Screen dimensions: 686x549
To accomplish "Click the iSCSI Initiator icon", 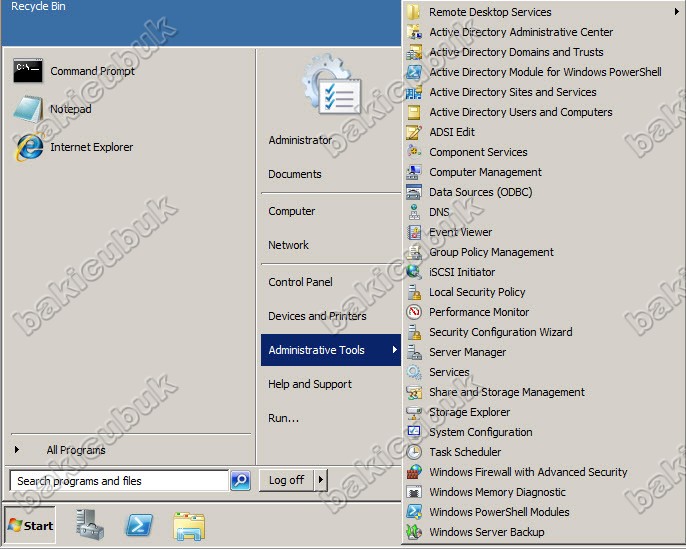I will (414, 272).
